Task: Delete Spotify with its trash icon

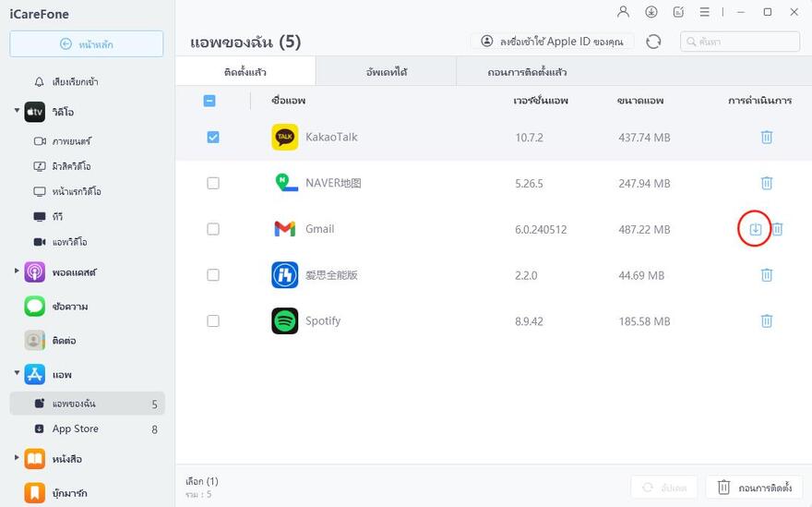Action: [x=767, y=320]
